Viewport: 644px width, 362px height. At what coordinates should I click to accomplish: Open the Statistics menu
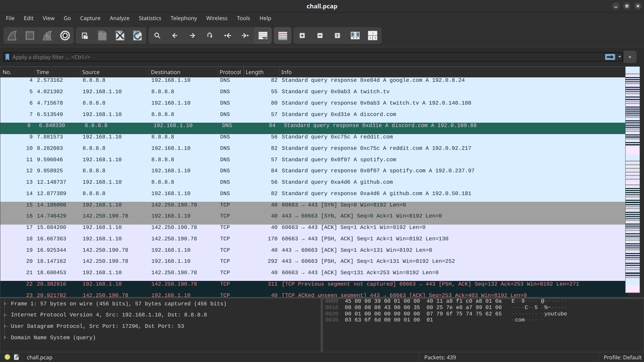click(150, 18)
